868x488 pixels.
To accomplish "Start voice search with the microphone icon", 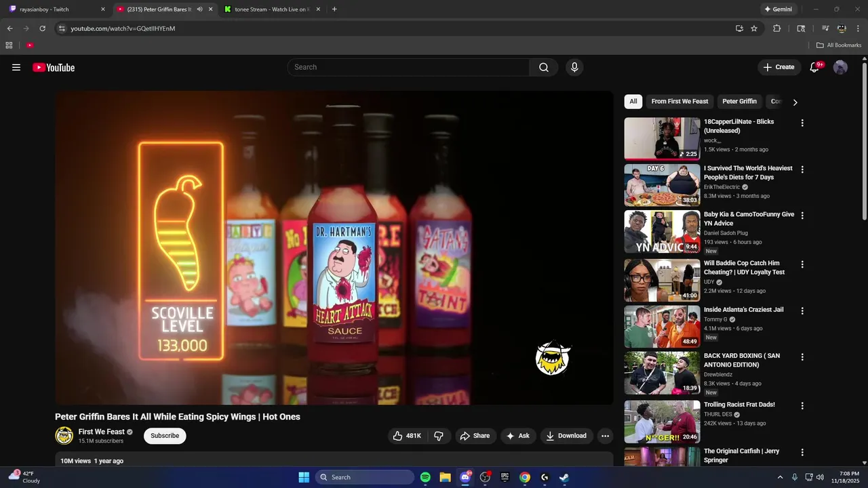I will click(x=574, y=67).
